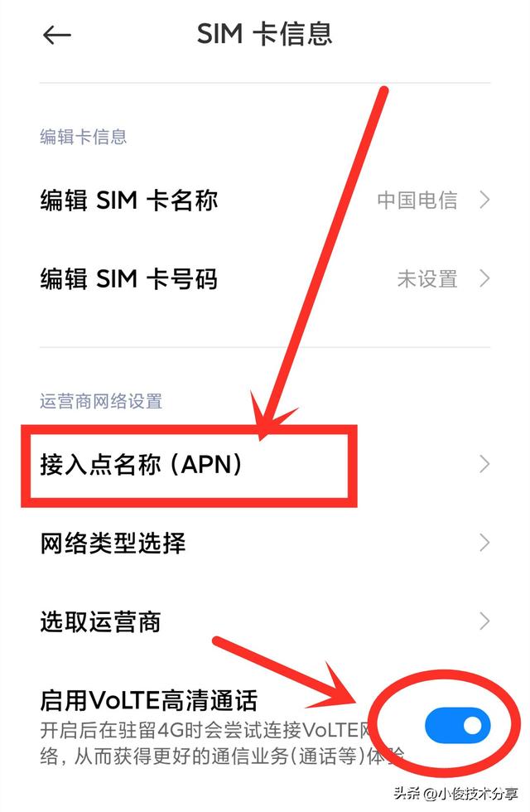Open 接入点名称 (APN) settings

tap(265, 464)
